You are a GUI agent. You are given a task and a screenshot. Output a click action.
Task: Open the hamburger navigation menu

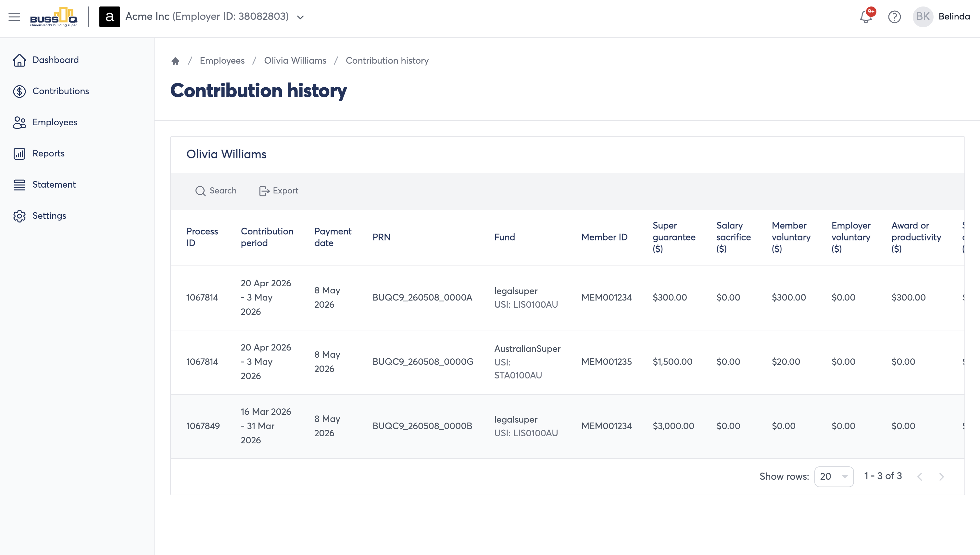click(x=14, y=17)
